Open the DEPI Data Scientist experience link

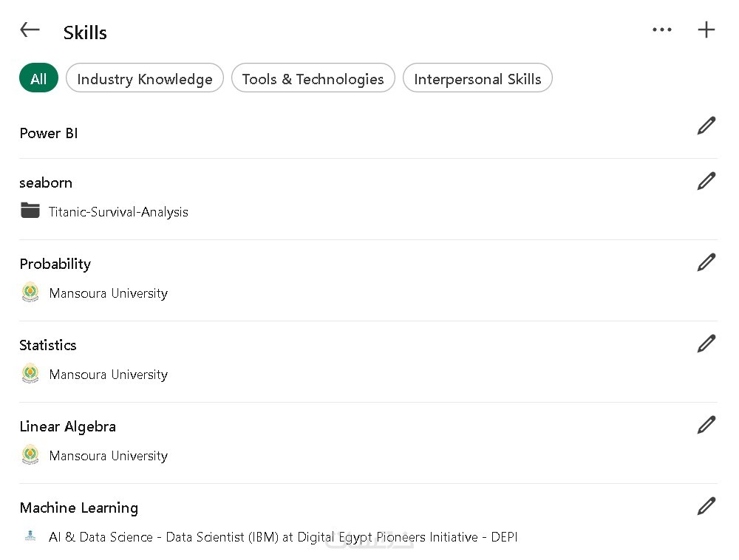(283, 537)
